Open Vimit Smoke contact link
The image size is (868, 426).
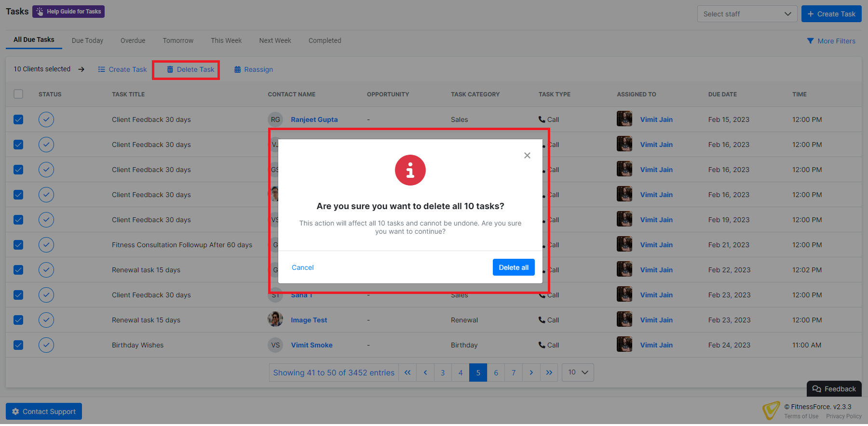click(312, 345)
